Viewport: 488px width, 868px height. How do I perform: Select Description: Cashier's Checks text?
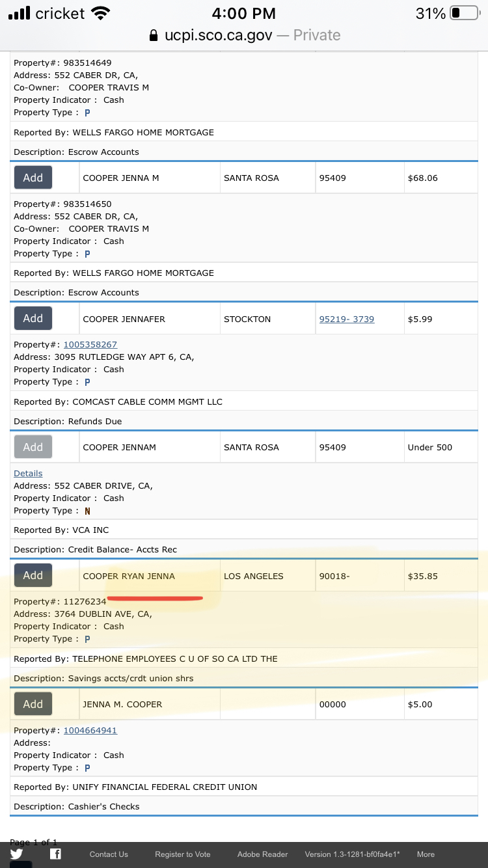click(x=77, y=806)
